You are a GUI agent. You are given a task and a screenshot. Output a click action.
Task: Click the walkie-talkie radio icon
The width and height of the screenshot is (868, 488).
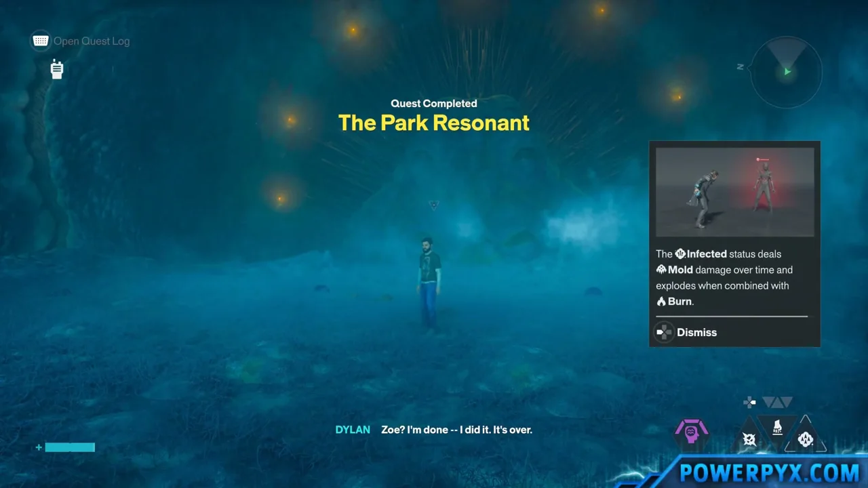coord(57,68)
